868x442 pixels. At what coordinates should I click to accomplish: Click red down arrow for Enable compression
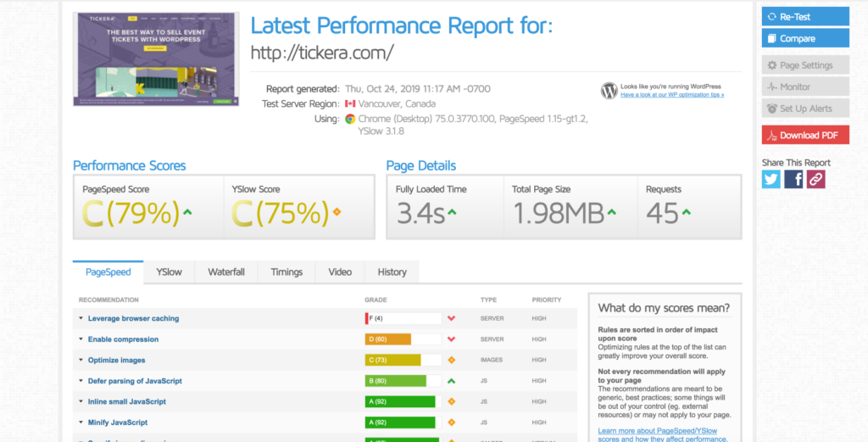(x=451, y=339)
